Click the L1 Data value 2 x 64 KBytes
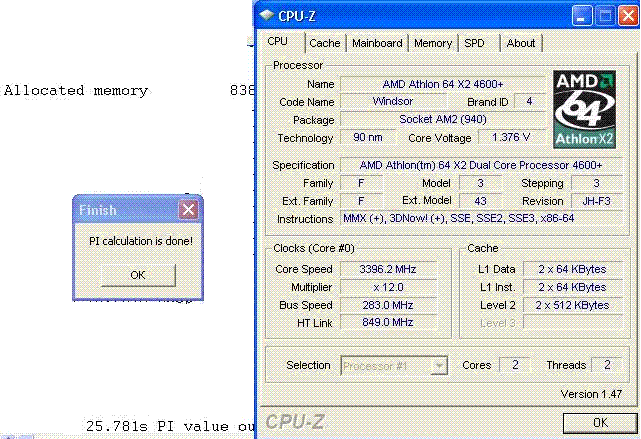Image resolution: width=641 pixels, height=439 pixels. tap(573, 269)
